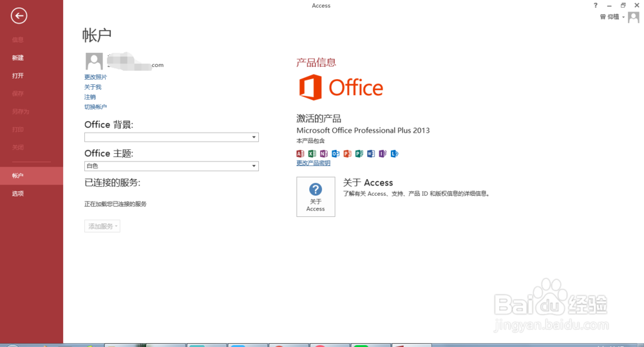
Task: Open help with the question mark icon
Action: tap(596, 5)
